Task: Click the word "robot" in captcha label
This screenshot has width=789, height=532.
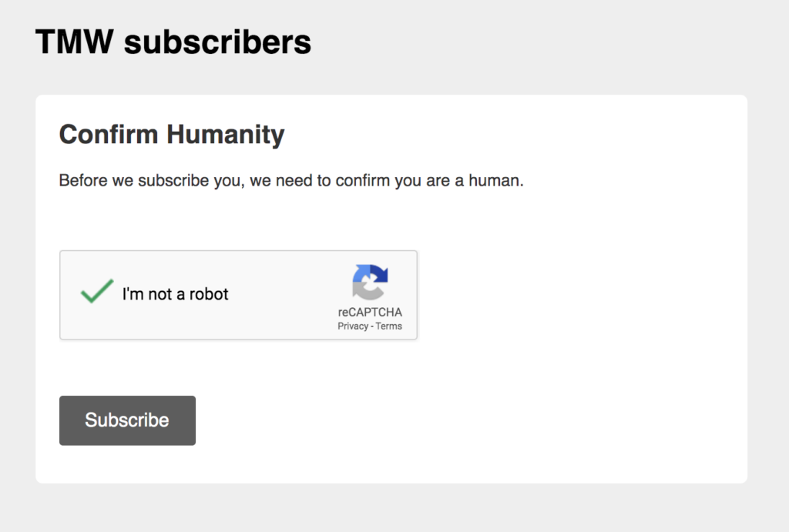Action: click(208, 293)
